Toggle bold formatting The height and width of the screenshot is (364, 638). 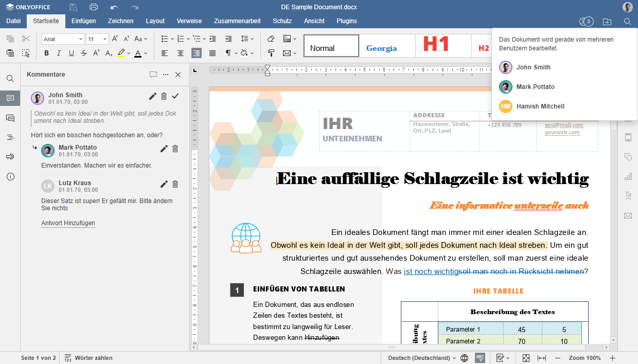coord(47,53)
